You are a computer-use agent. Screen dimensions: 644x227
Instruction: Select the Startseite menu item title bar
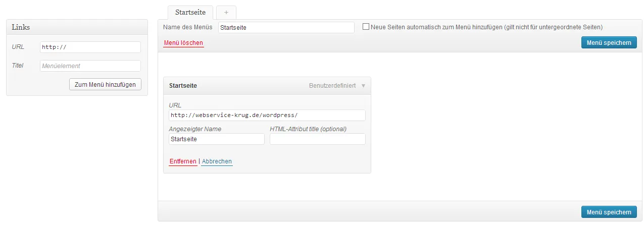[267, 86]
